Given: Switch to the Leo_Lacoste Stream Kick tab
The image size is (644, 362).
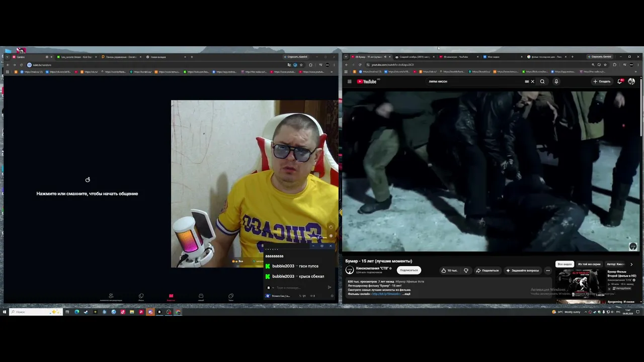Looking at the screenshot, I should 75,57.
